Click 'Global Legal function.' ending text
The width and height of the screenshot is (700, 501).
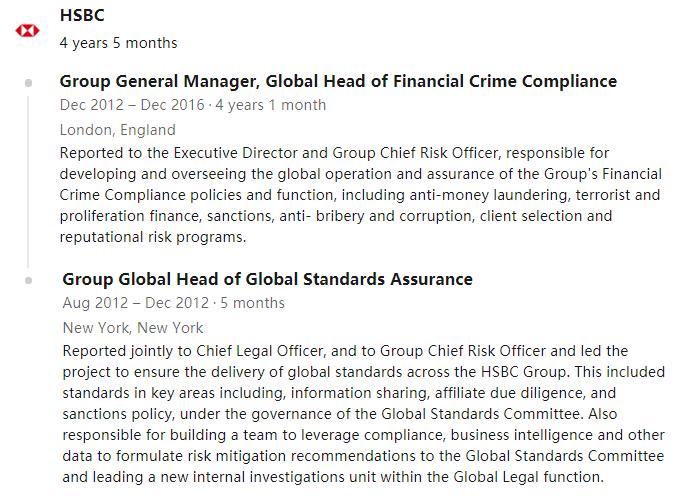coord(529,477)
